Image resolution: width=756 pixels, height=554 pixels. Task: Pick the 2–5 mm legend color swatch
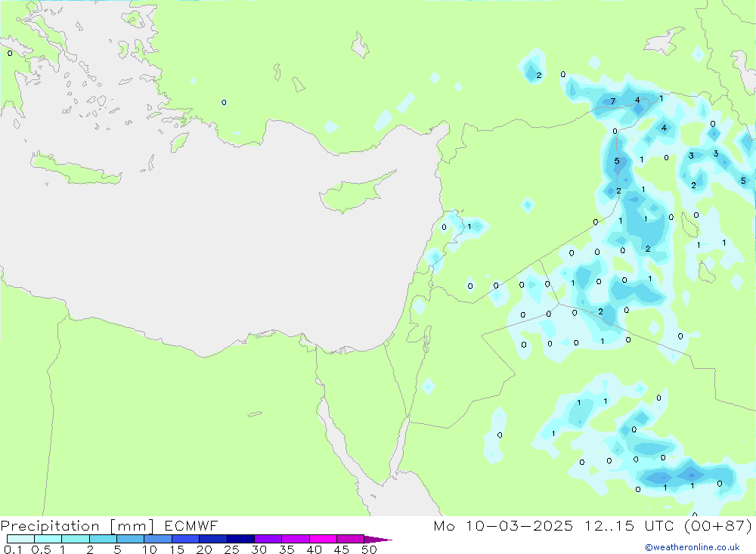pos(103,539)
